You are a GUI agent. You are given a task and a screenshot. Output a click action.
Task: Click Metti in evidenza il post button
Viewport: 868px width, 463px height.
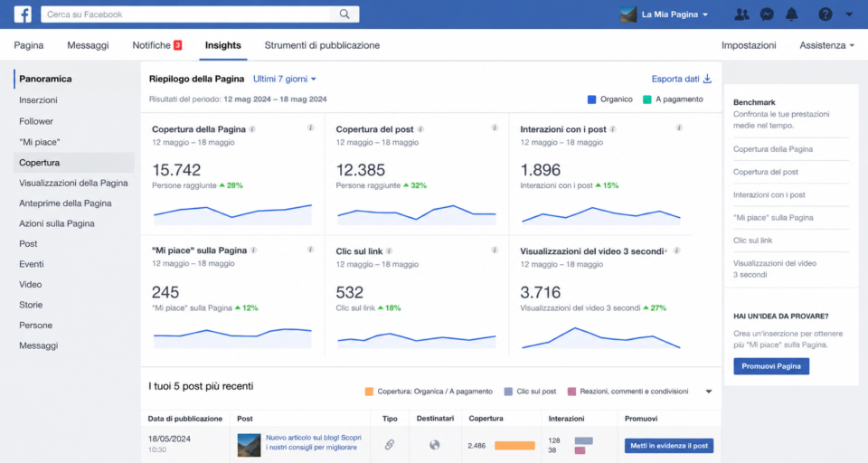pos(669,446)
